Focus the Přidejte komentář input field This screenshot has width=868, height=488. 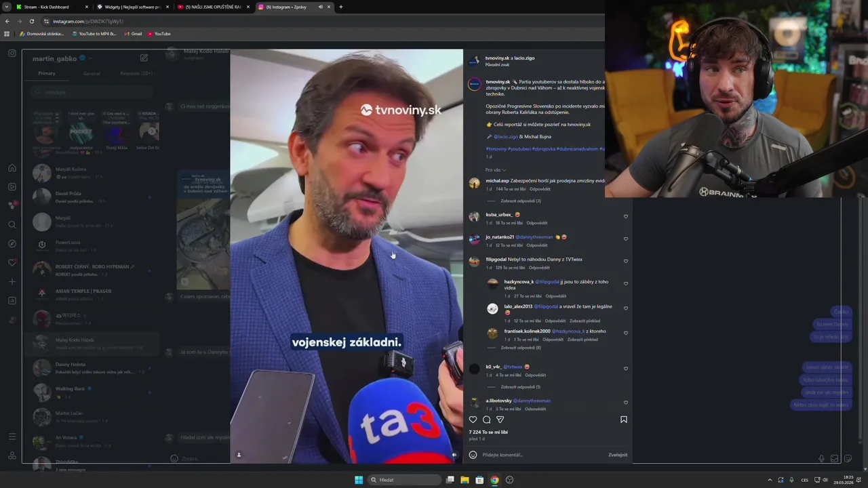pyautogui.click(x=542, y=455)
